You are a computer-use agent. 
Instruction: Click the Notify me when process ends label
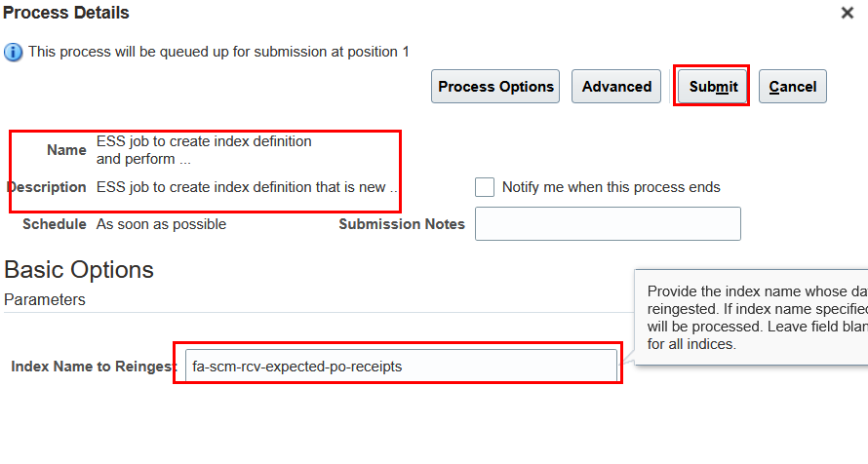pos(611,187)
